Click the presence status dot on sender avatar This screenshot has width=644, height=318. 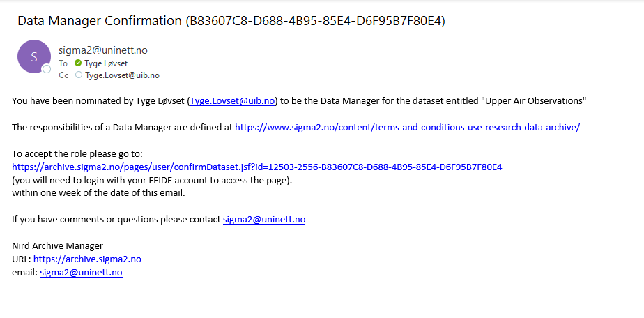(47, 69)
